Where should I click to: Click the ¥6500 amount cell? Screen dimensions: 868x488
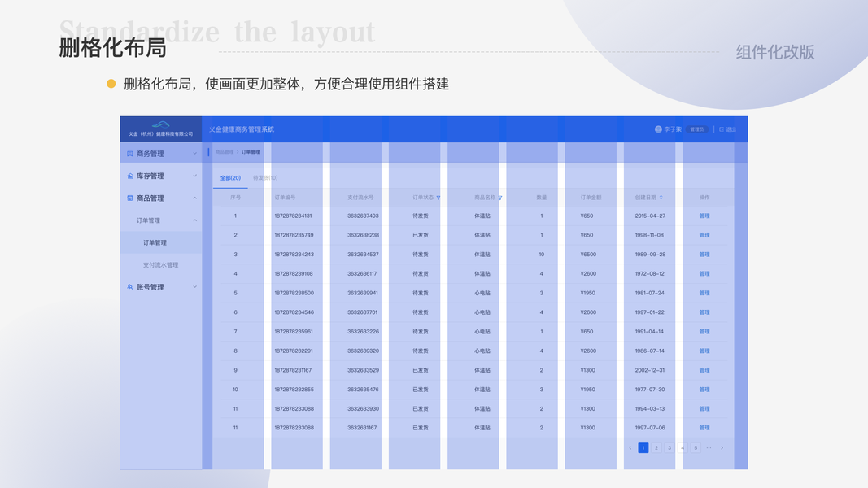pos(588,255)
